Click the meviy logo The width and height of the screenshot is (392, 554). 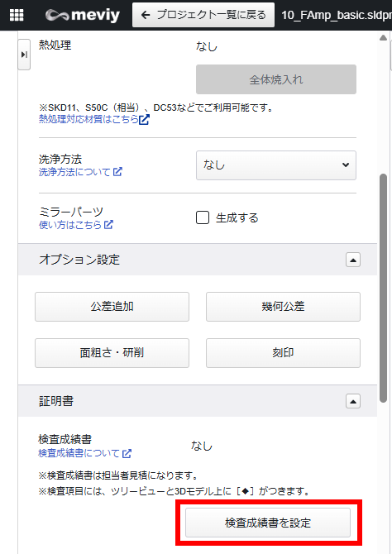(83, 15)
